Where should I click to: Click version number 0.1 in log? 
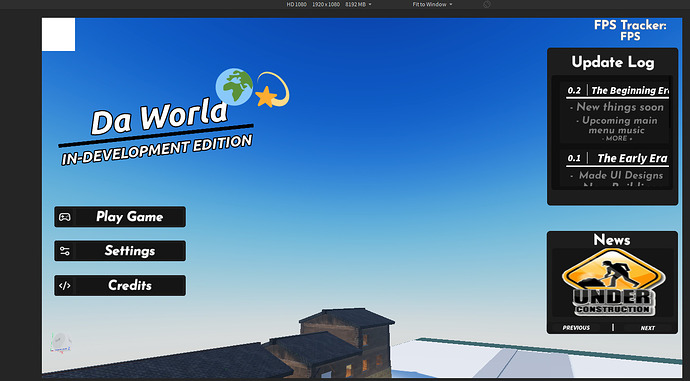pyautogui.click(x=574, y=158)
